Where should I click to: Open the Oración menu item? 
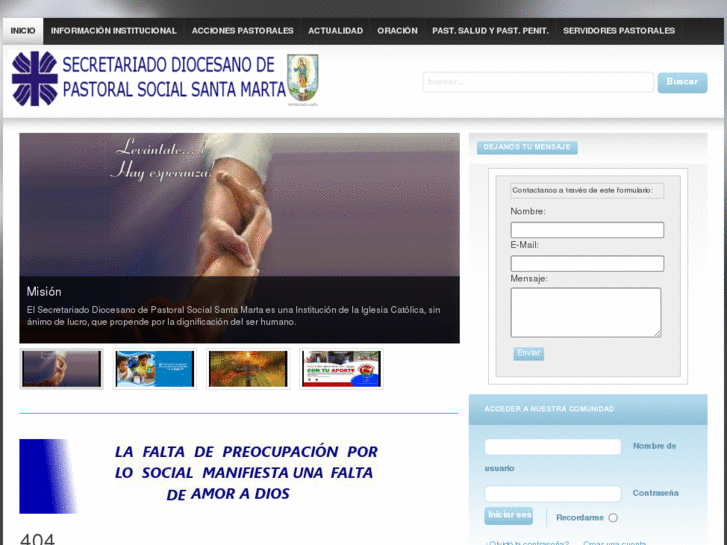pyautogui.click(x=397, y=31)
